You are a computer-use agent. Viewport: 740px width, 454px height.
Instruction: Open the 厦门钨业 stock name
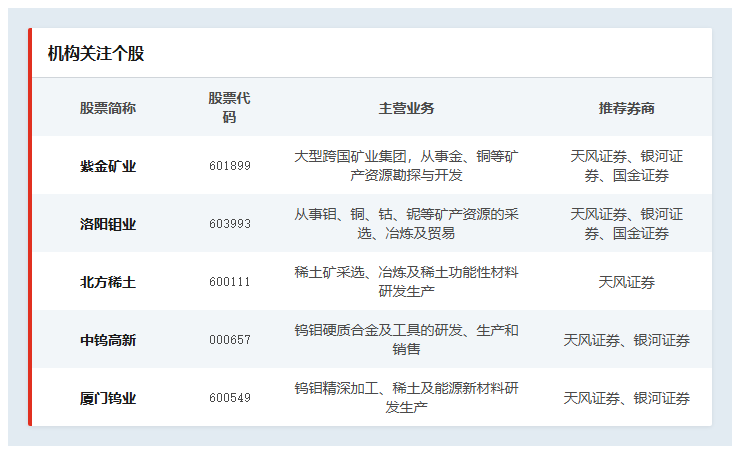click(108, 398)
